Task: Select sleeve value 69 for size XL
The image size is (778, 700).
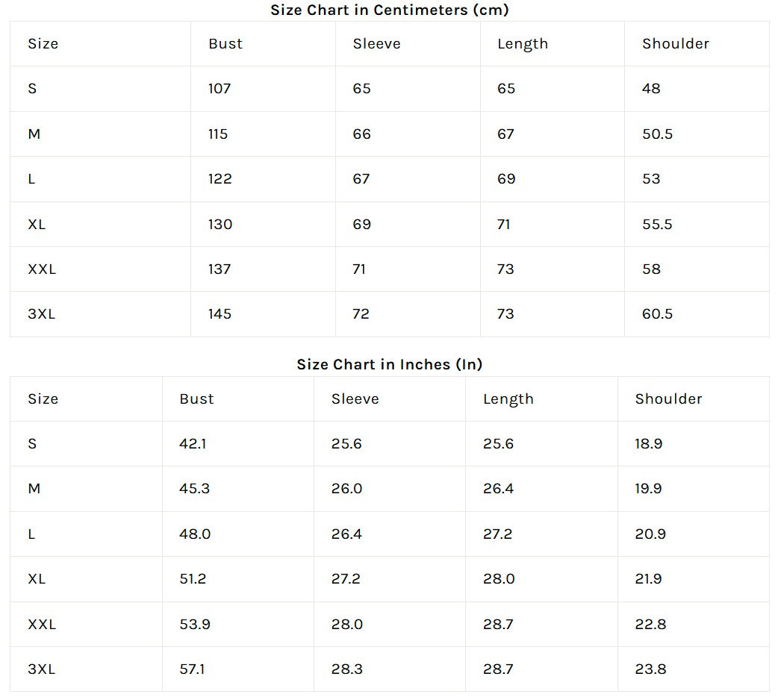Action: 362,225
